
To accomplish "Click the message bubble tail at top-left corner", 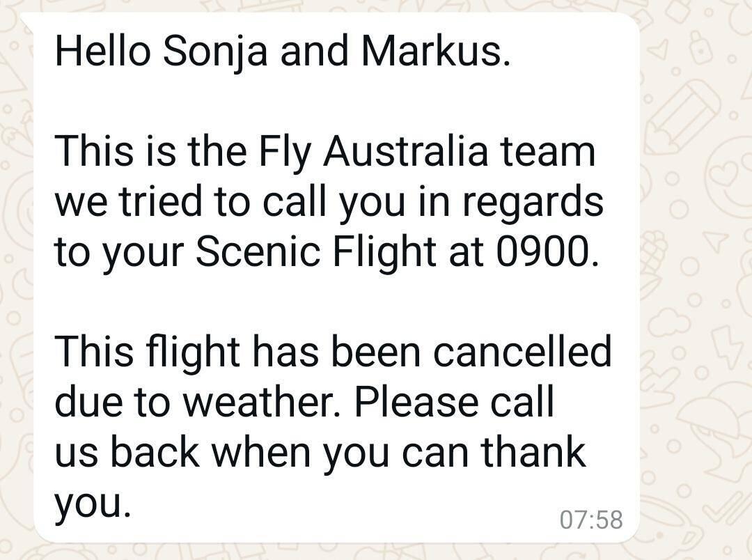I will (x=27, y=24).
